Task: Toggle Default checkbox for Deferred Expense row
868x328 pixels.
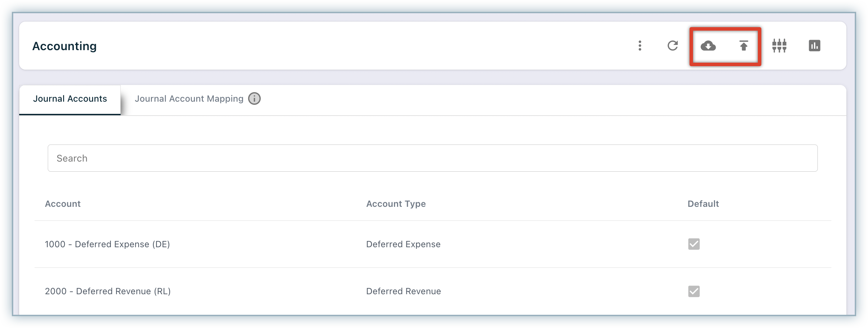Action: [x=694, y=244]
